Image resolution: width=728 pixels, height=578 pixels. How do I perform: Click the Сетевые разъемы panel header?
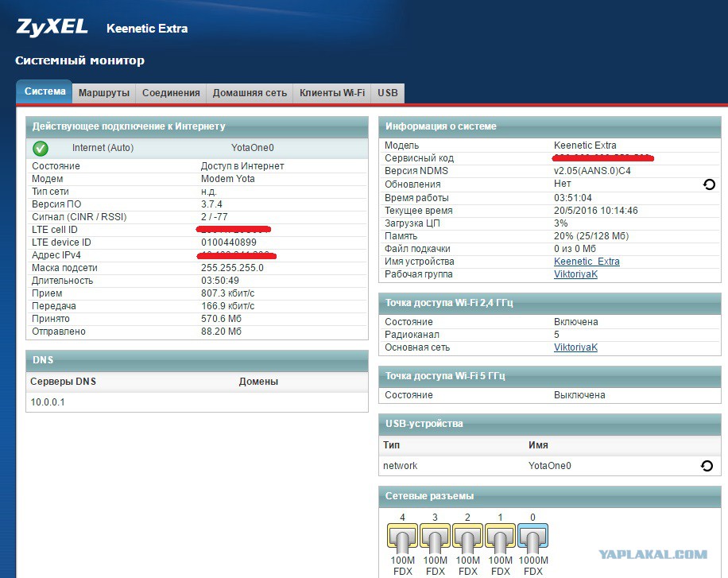click(550, 496)
